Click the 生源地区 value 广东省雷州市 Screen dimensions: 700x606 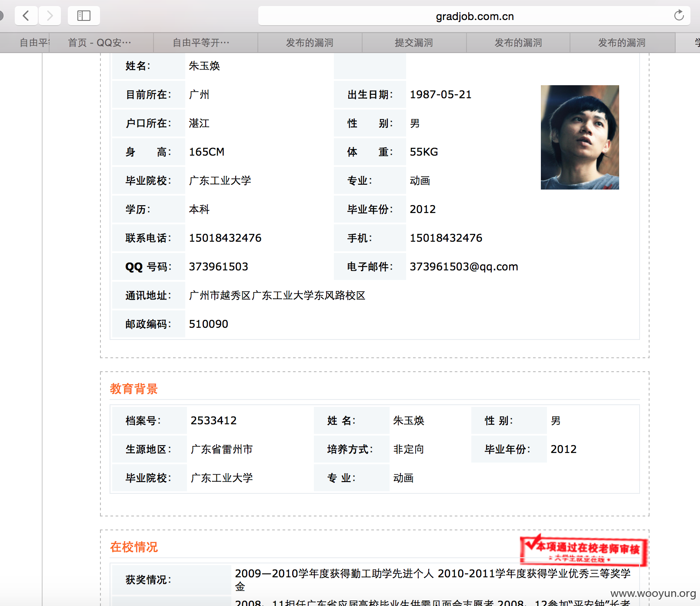pyautogui.click(x=222, y=449)
